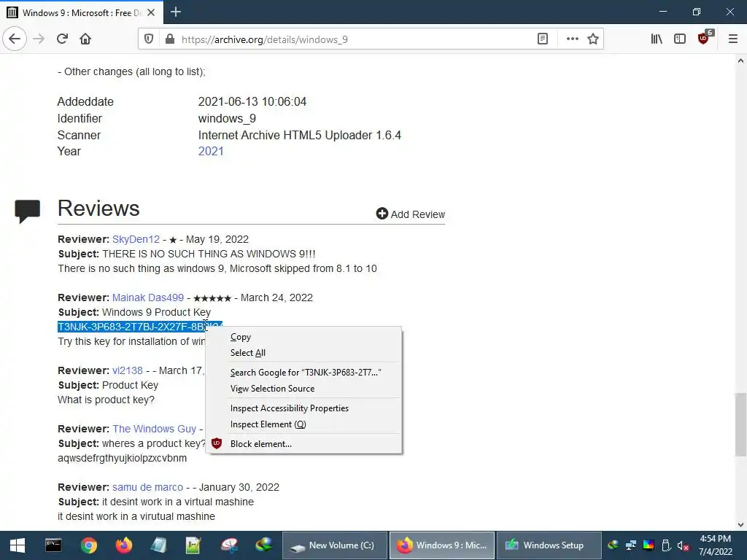Click the Identifier value windows_9
This screenshot has width=747, height=560.
227,119
